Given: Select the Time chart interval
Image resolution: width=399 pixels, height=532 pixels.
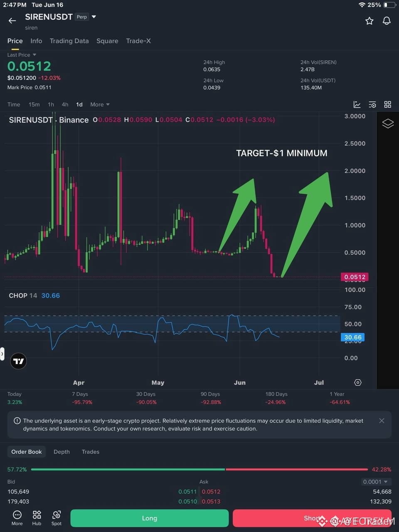Looking at the screenshot, I should [14, 104].
